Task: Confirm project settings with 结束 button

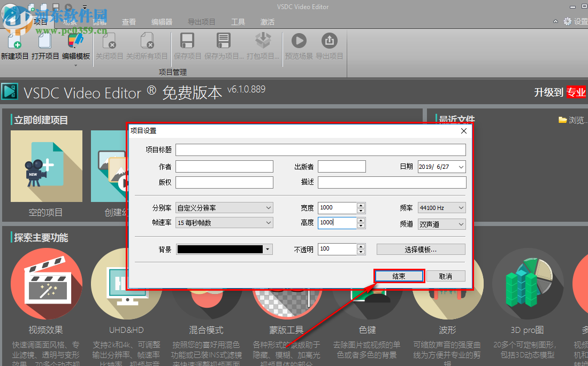Action: 399,276
